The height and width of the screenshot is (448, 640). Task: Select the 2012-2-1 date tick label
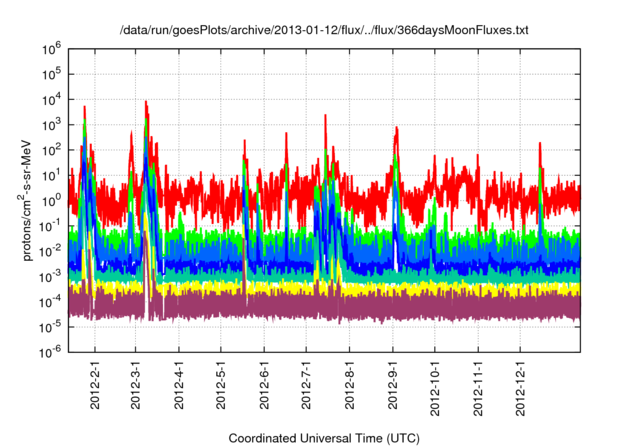(96, 383)
